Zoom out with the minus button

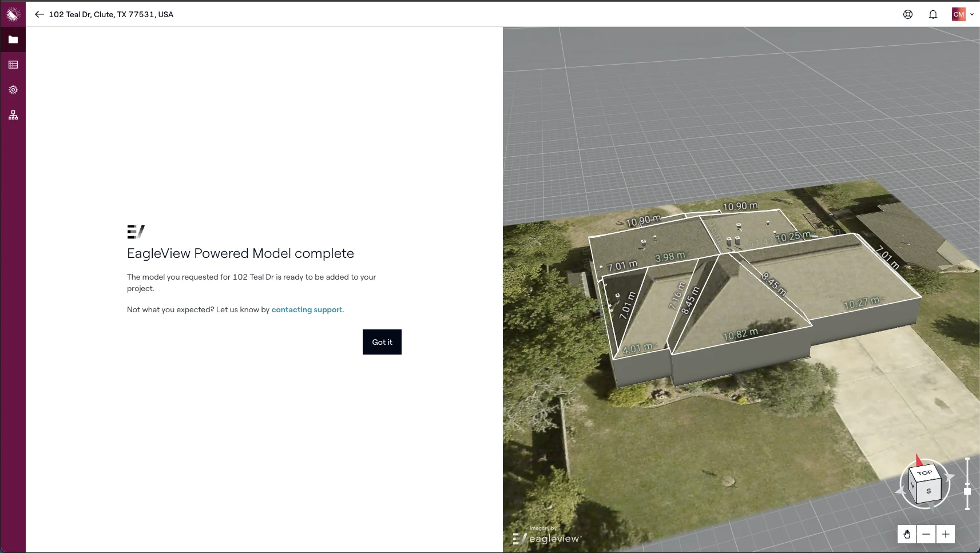[x=926, y=534]
